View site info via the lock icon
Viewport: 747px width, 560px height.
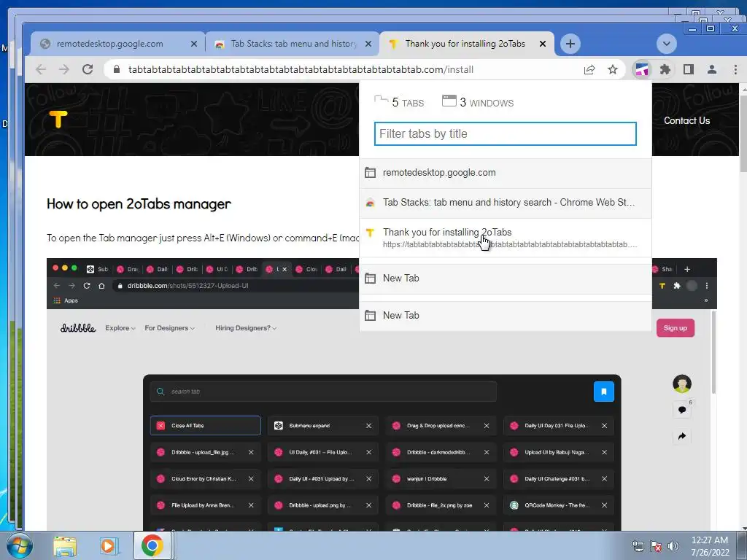pos(116,69)
